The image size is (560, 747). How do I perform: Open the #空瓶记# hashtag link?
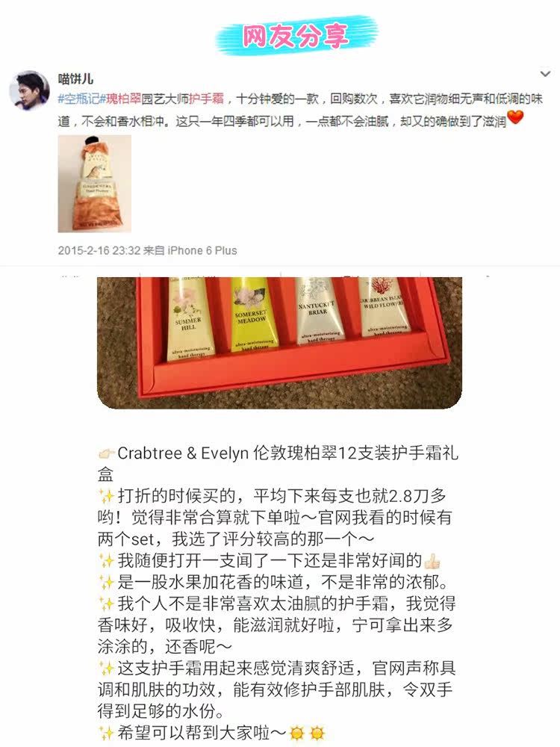click(79, 99)
